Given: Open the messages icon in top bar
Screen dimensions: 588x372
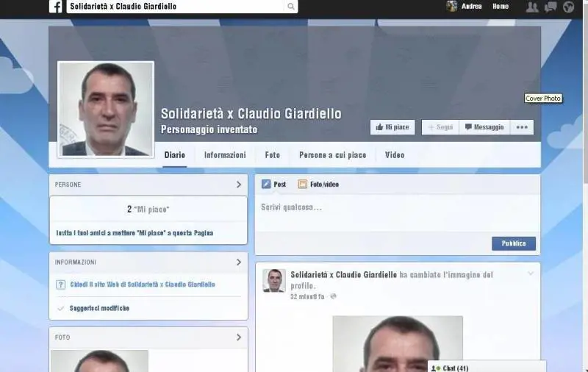Looking at the screenshot, I should click(x=550, y=7).
